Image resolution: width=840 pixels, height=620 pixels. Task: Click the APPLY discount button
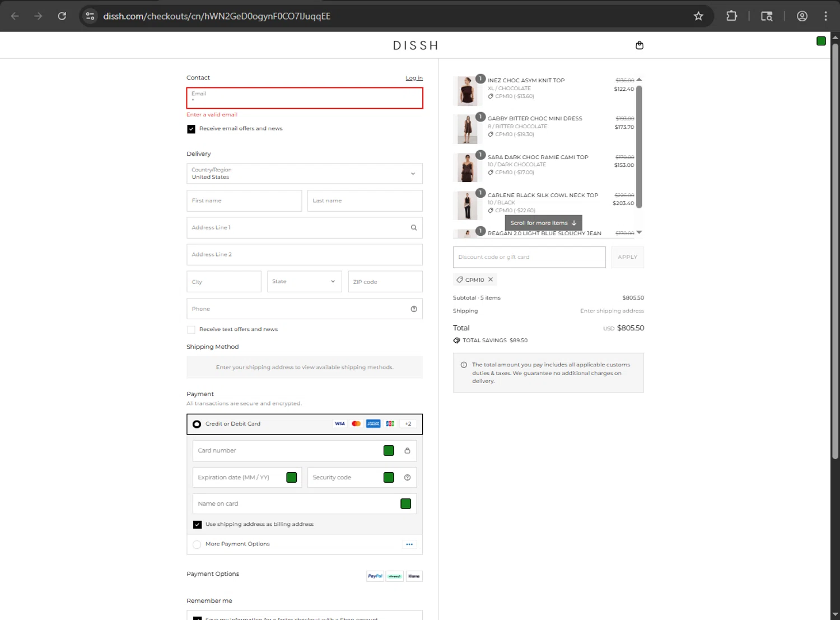pyautogui.click(x=627, y=257)
